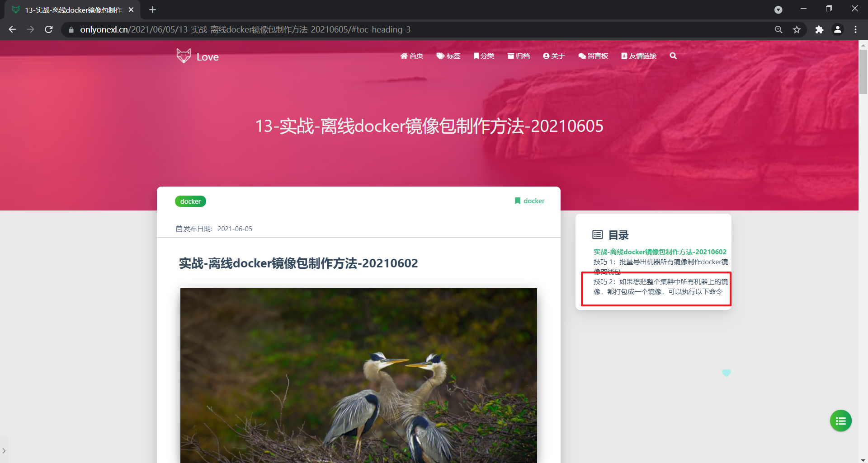Open the 标签 nav item
The height and width of the screenshot is (463, 868).
(x=448, y=56)
